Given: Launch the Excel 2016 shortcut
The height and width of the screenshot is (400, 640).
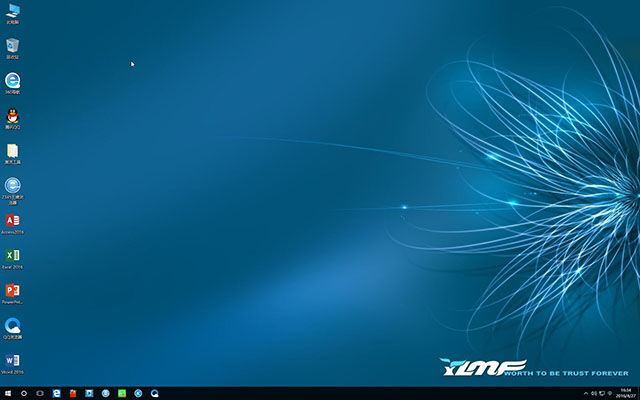Looking at the screenshot, I should pos(13,256).
